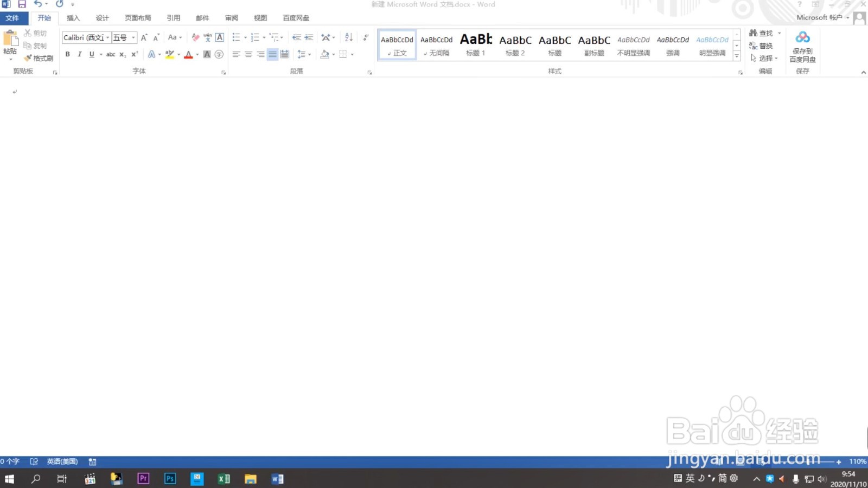Image resolution: width=868 pixels, height=488 pixels.
Task: Click the Microsoft 帐户 account button
Action: pyautogui.click(x=823, y=17)
